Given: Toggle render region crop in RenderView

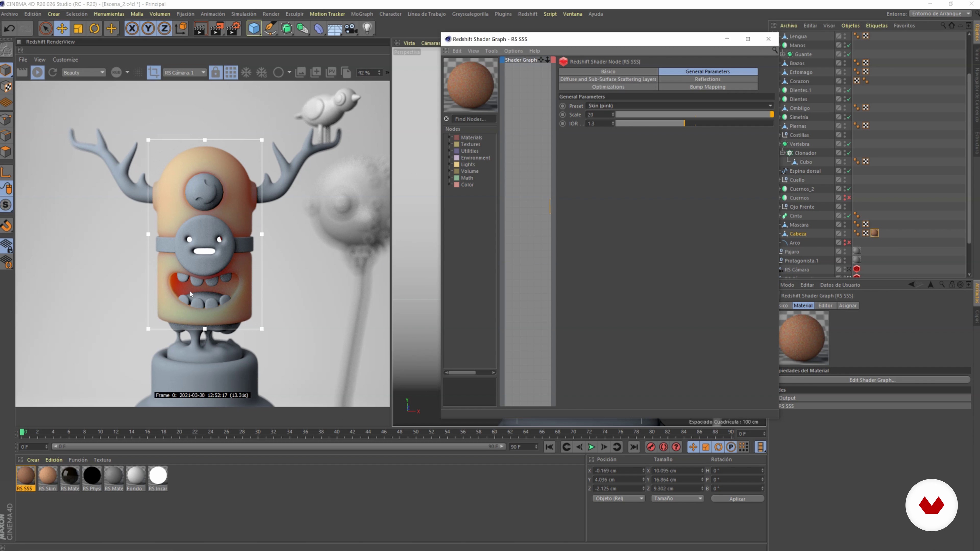Looking at the screenshot, I should [x=154, y=72].
